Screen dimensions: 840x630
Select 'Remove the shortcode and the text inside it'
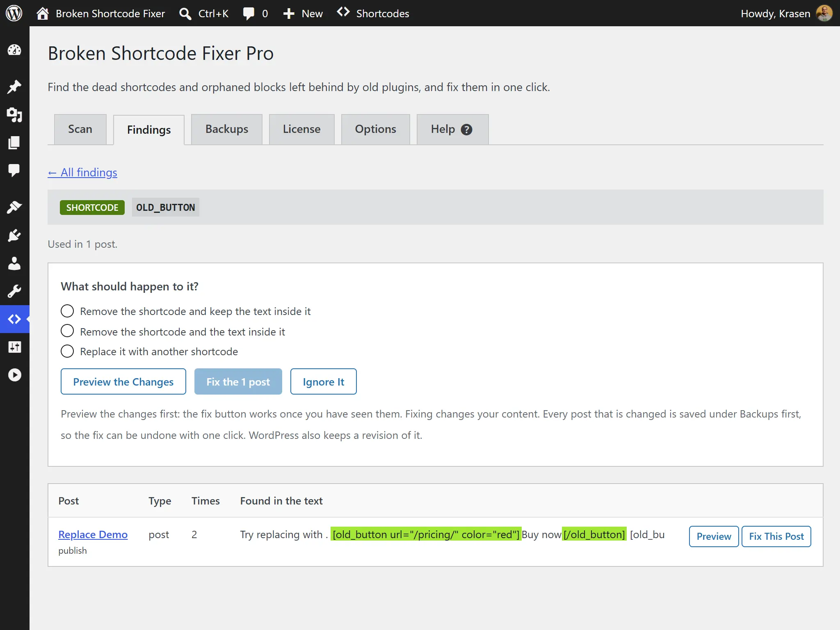click(x=67, y=331)
